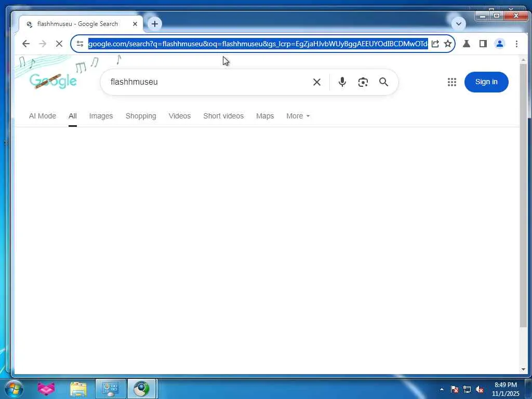Viewport: 532px width, 399px height.
Task: Open Action Center flag icon
Action: (x=455, y=389)
